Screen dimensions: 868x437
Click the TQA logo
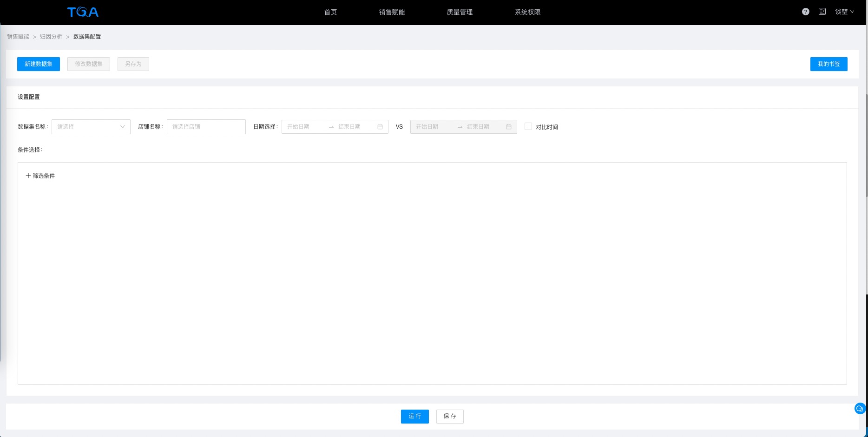(83, 12)
